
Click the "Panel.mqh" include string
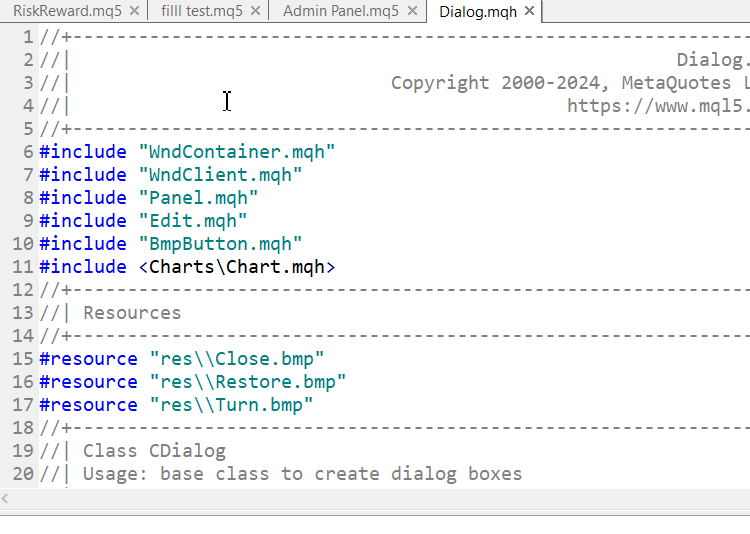click(x=199, y=198)
